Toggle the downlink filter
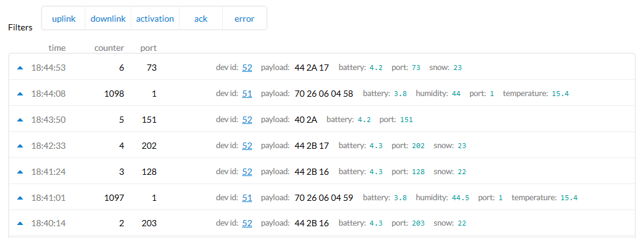The height and width of the screenshot is (238, 644). pos(108,19)
